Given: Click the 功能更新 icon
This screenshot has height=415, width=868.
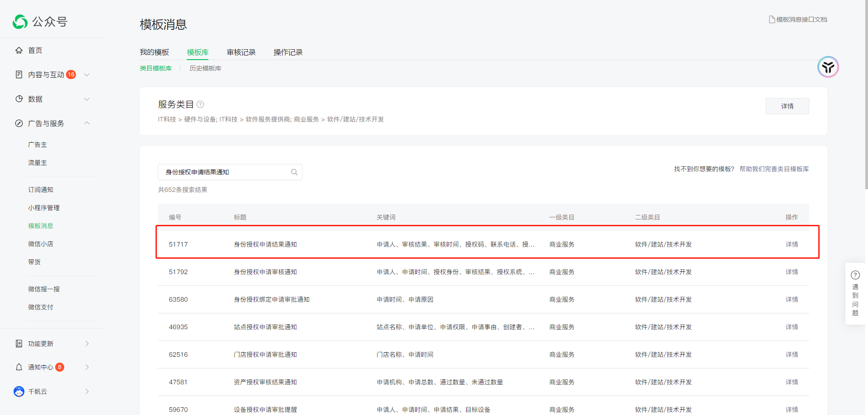Looking at the screenshot, I should (x=19, y=344).
